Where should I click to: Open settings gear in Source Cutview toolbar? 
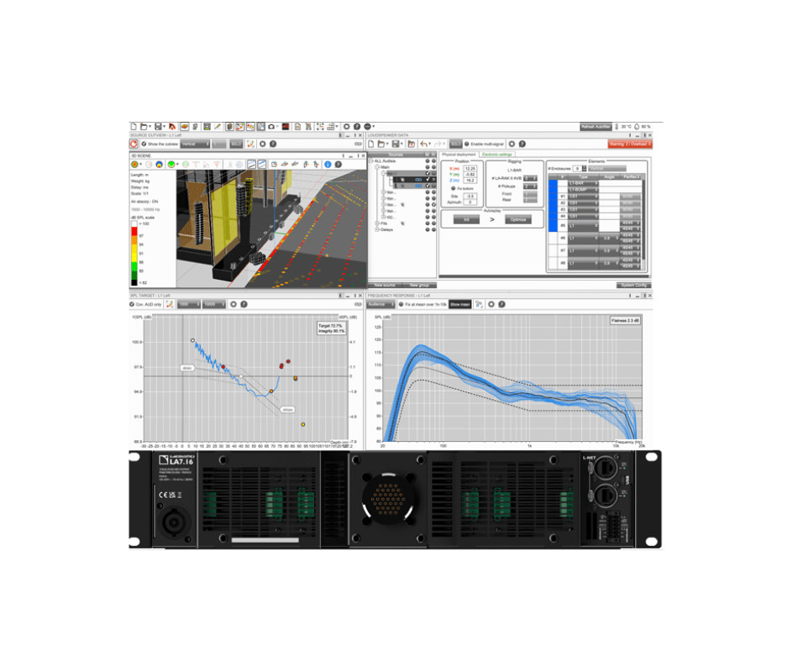coord(263,144)
